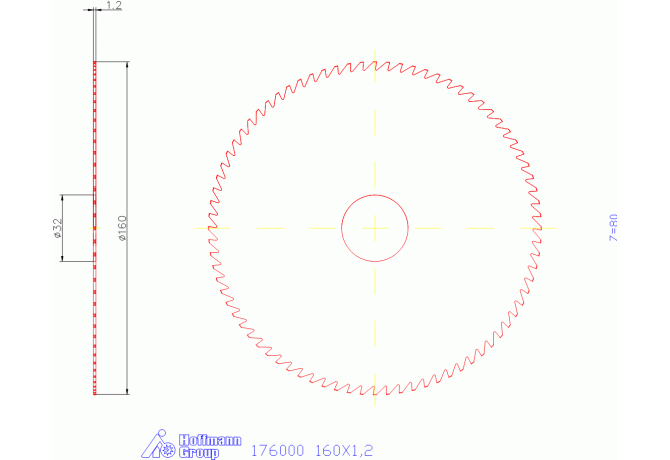Screen dimensions: 670x460
Task: Select the 1.2 thickness dimension label
Action: (113, 6)
